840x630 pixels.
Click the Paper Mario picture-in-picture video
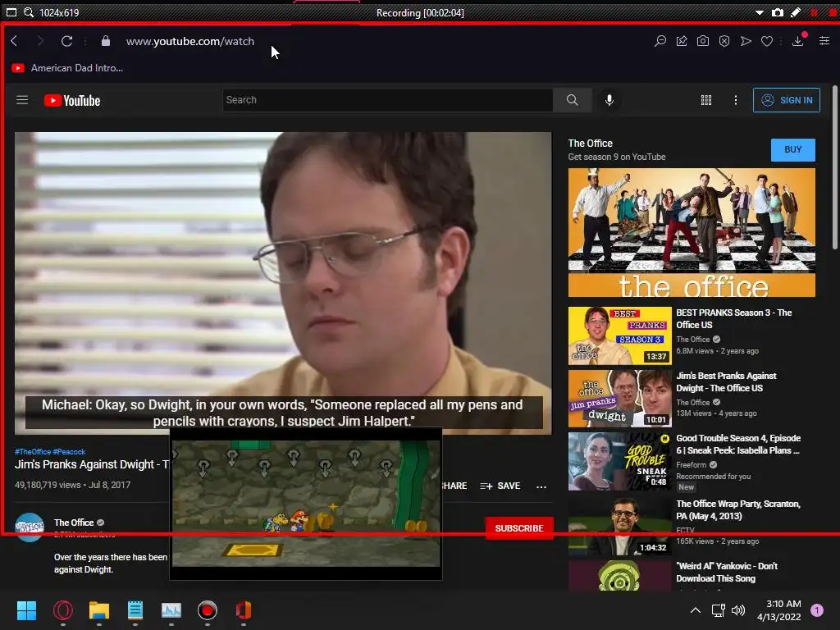306,504
